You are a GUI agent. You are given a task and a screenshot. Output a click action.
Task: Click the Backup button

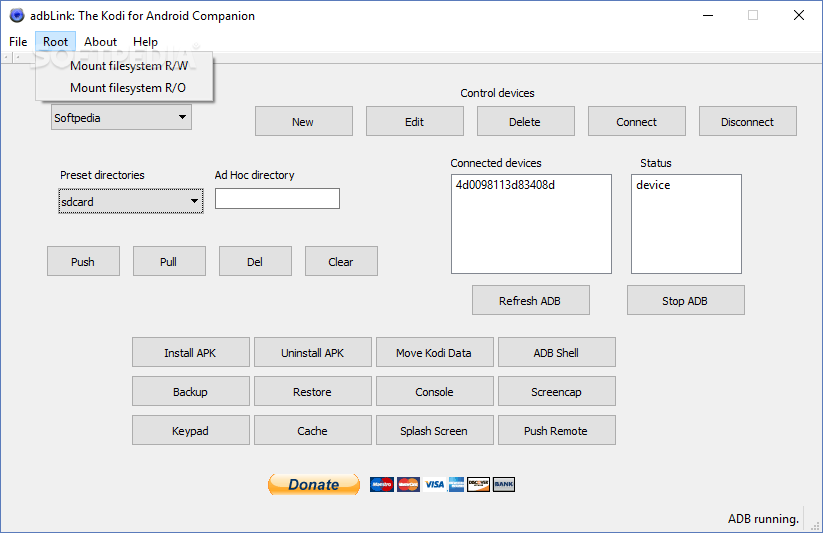[191, 391]
